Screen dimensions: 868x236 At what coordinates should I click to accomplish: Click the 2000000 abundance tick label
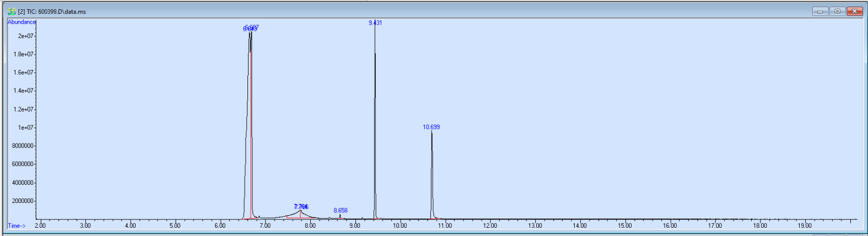tap(23, 201)
